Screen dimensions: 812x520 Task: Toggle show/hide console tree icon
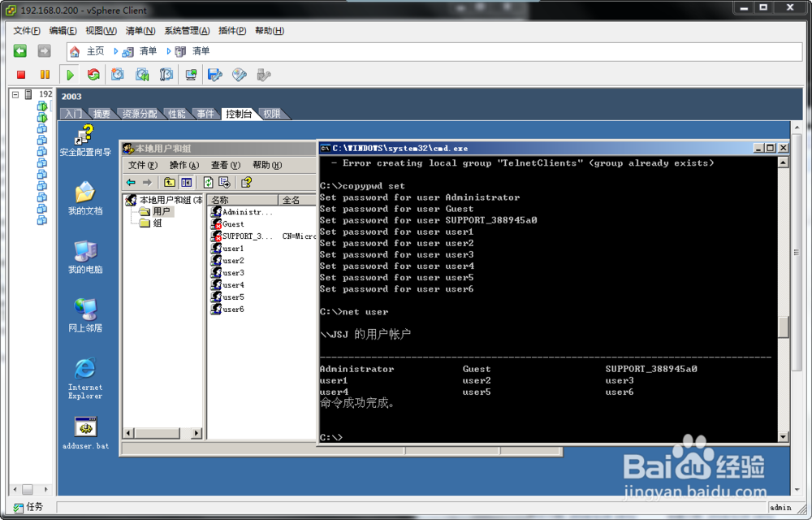click(187, 182)
